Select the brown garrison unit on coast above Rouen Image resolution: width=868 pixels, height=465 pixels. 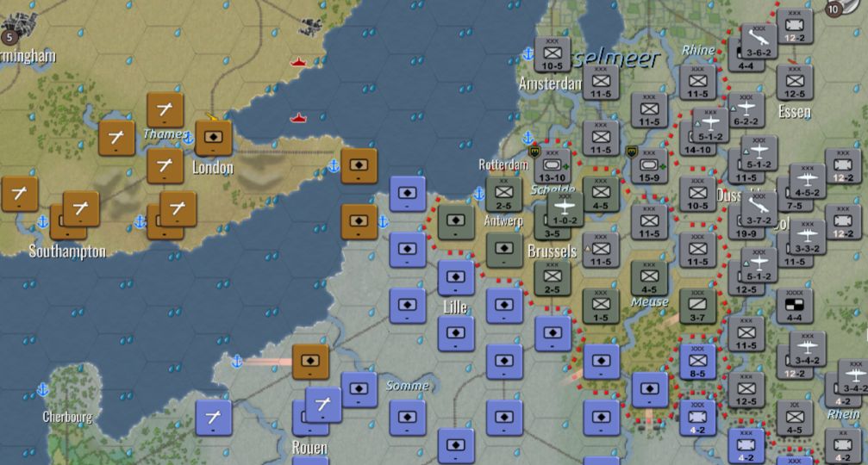coord(310,362)
